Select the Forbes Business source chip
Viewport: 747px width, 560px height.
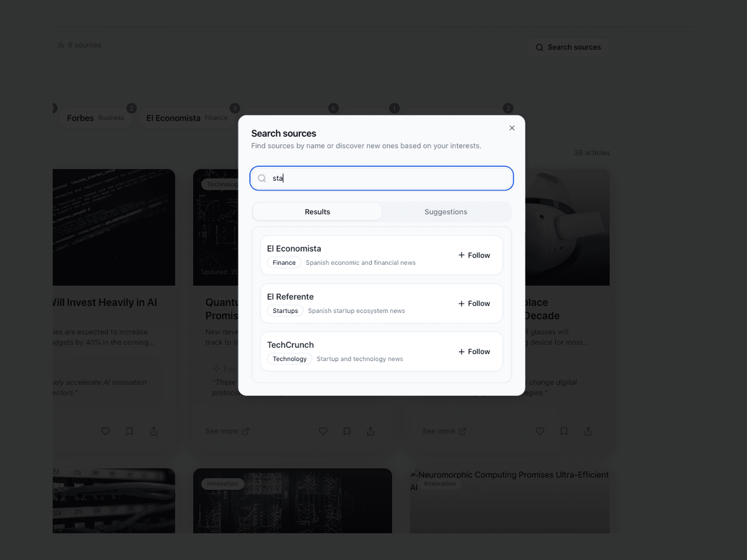click(95, 118)
